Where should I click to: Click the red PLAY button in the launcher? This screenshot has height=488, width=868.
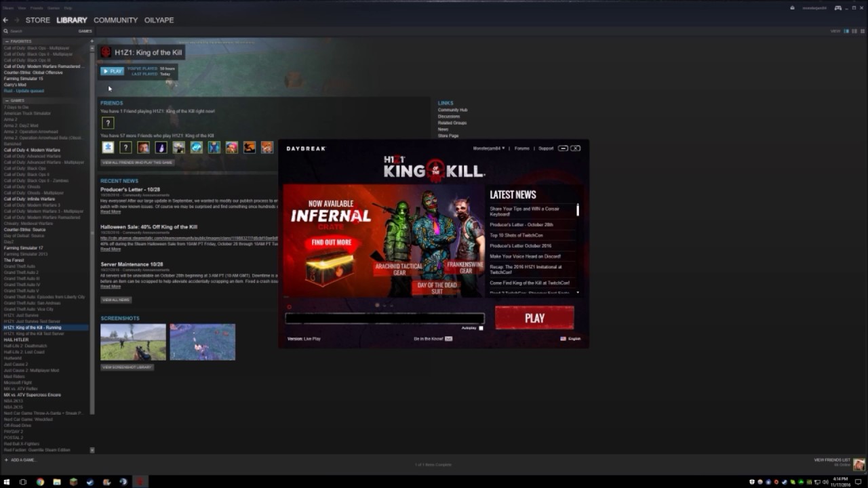click(x=534, y=318)
